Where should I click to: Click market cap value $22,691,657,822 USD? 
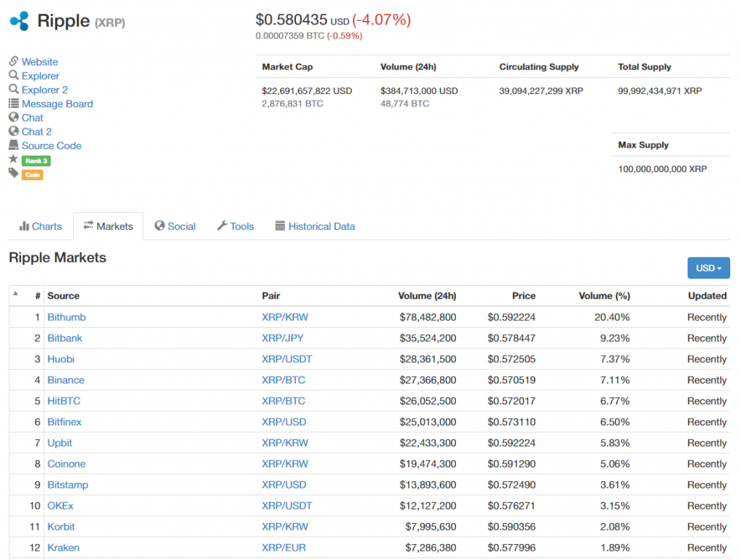point(307,90)
